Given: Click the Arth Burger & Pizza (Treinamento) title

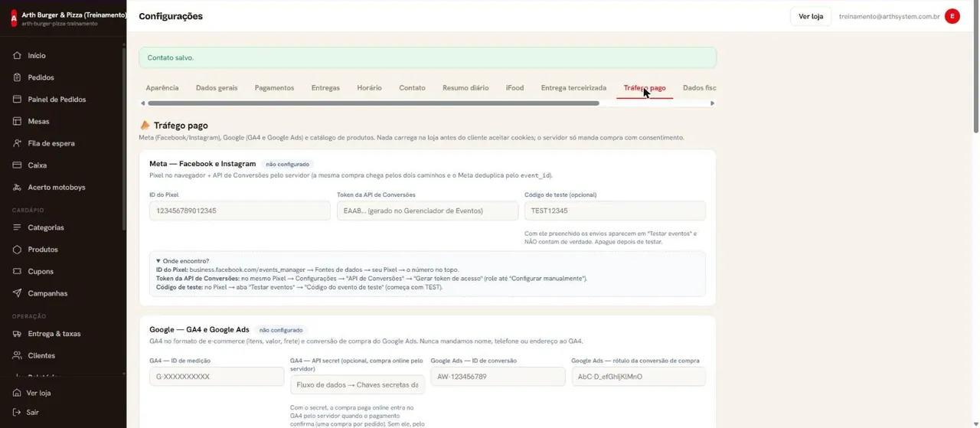Looking at the screenshot, I should [x=74, y=15].
